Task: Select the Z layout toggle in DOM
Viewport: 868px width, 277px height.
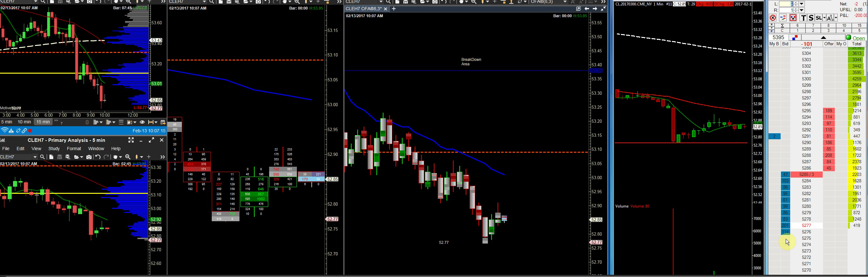Action: [772, 31]
